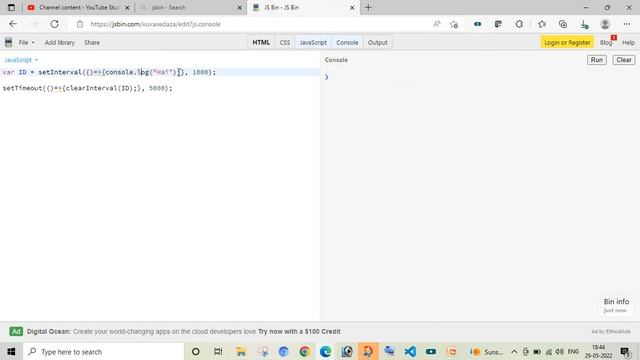Screen dimensions: 640x360
Task: Switch to the YouTube Studio tab
Action: [78, 7]
